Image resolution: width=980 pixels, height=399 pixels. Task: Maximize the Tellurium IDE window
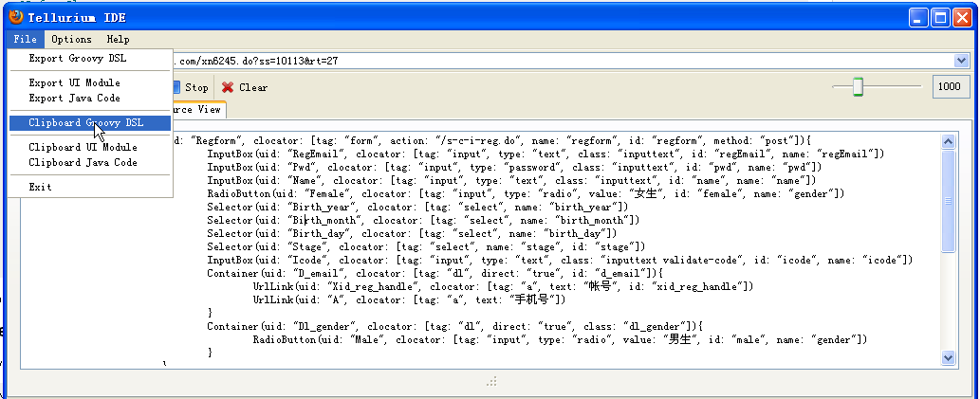click(x=939, y=17)
